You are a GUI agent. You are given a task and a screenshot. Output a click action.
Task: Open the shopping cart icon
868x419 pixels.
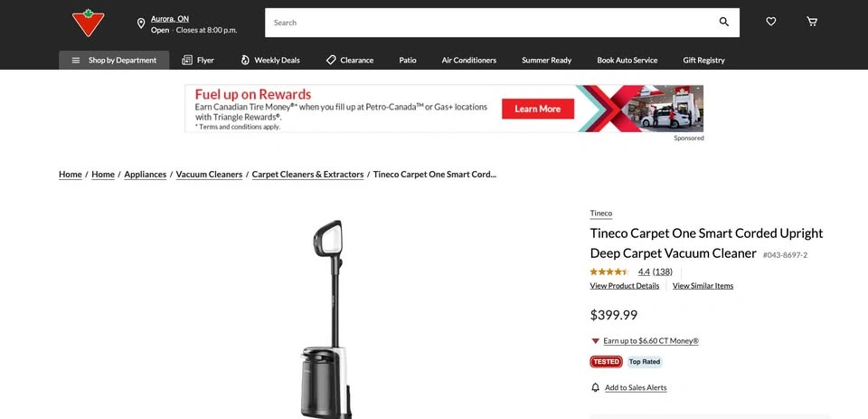(x=812, y=22)
